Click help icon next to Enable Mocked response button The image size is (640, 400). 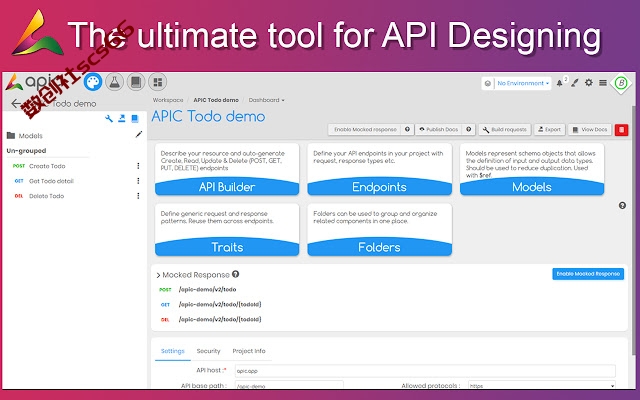pyautogui.click(x=407, y=129)
